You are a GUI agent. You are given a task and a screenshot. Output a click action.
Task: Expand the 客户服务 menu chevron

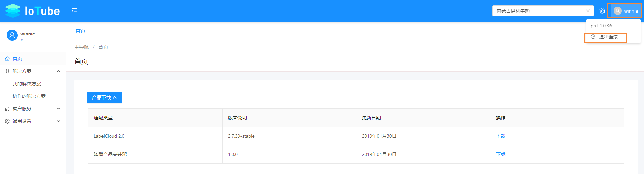coord(59,109)
